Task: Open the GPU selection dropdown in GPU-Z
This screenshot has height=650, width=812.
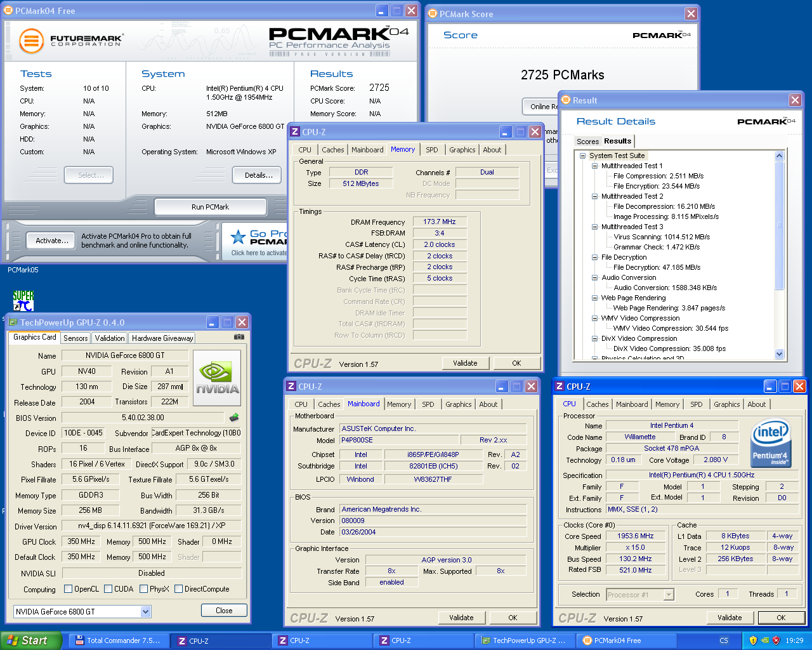Action: pos(145,611)
